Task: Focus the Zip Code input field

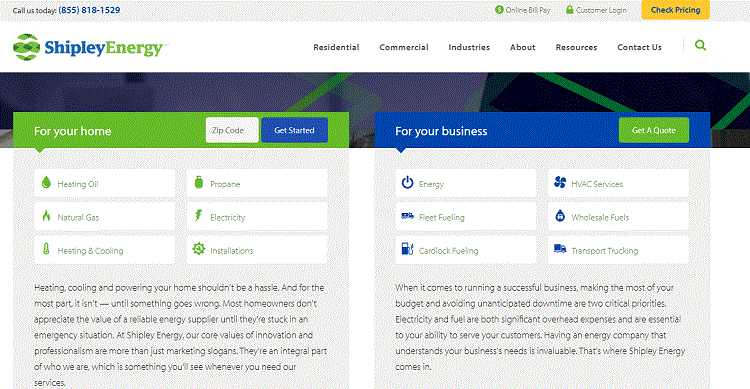Action: tap(232, 130)
